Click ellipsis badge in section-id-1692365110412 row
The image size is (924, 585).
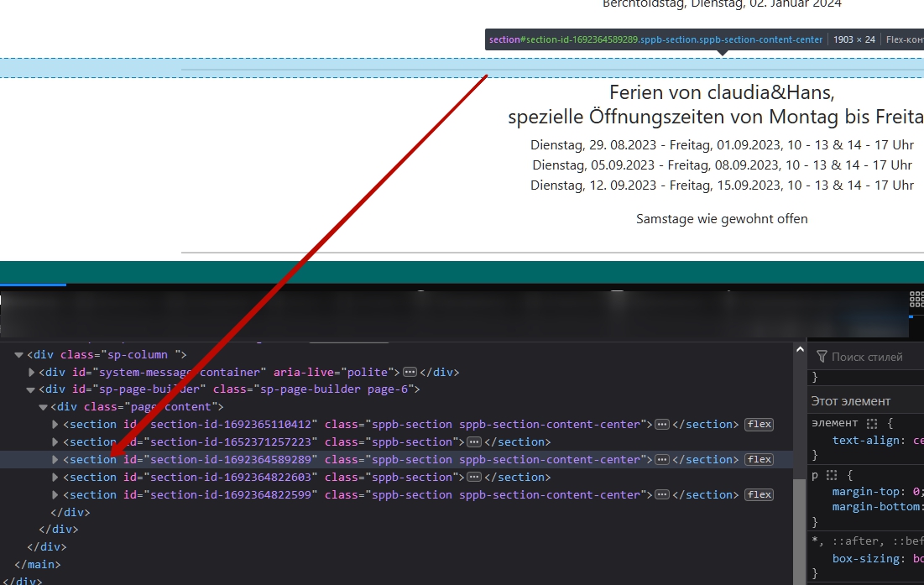(x=662, y=425)
